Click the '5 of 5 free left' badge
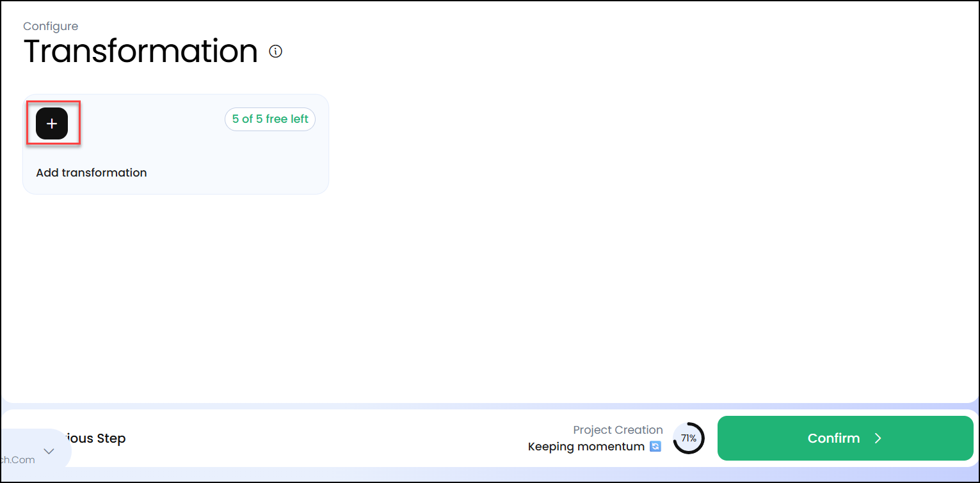980x483 pixels. (x=269, y=119)
